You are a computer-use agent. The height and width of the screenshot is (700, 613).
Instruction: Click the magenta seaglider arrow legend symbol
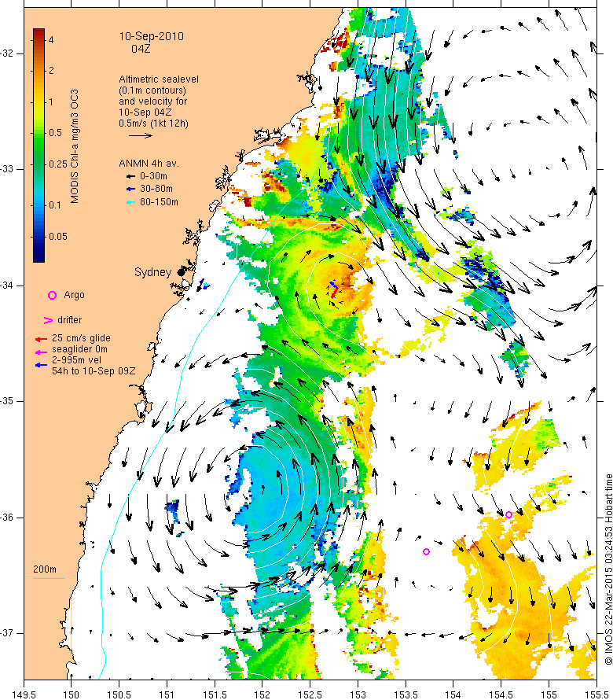pos(41,352)
